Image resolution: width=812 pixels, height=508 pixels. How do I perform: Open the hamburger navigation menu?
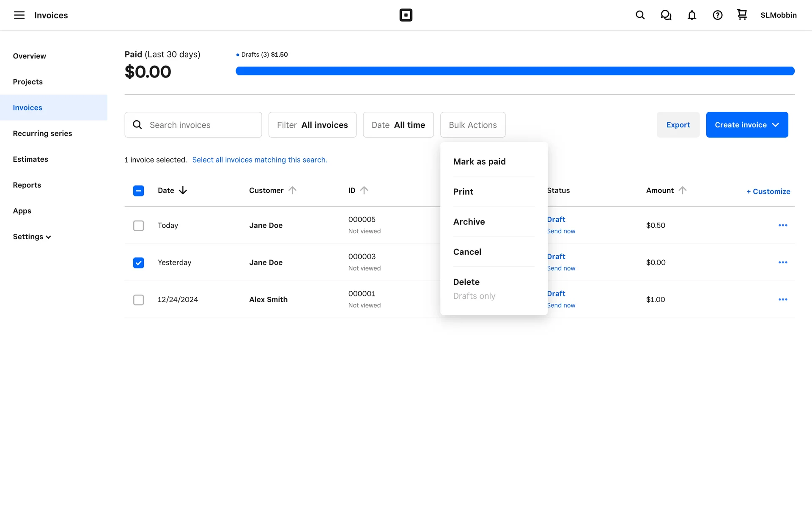[x=19, y=15]
